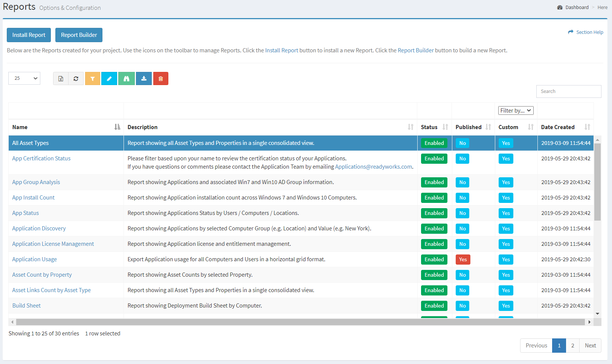
Task: Preview the report using the binoculars icon
Action: (x=126, y=78)
